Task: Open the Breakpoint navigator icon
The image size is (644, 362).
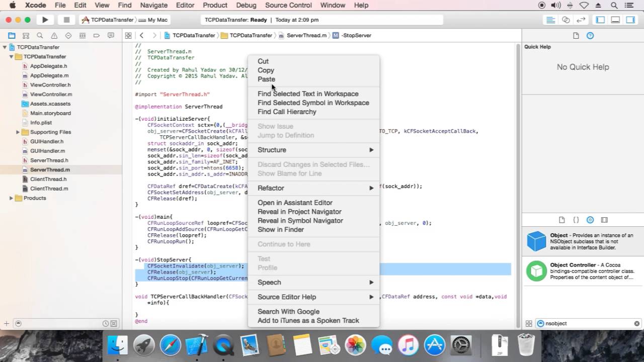Action: tap(97, 36)
